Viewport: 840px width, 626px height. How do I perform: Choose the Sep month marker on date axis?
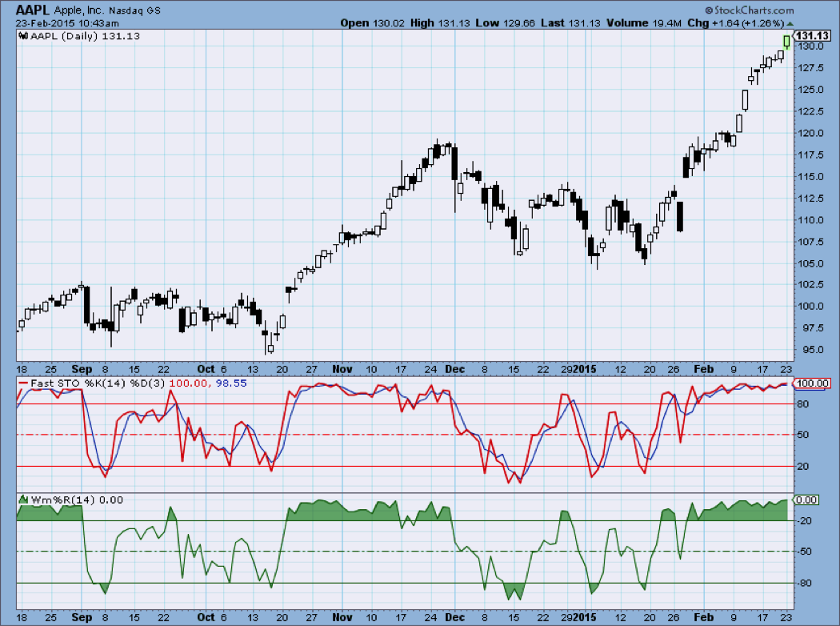click(x=82, y=369)
